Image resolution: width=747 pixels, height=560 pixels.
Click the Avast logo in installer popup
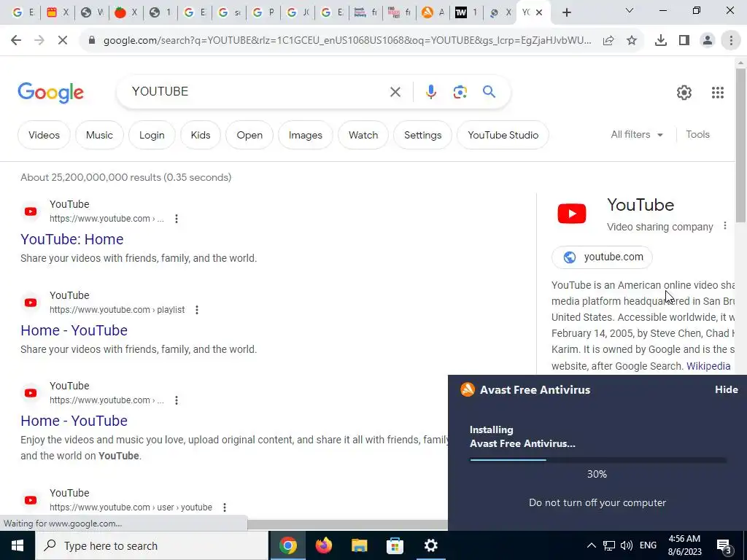pyautogui.click(x=468, y=389)
